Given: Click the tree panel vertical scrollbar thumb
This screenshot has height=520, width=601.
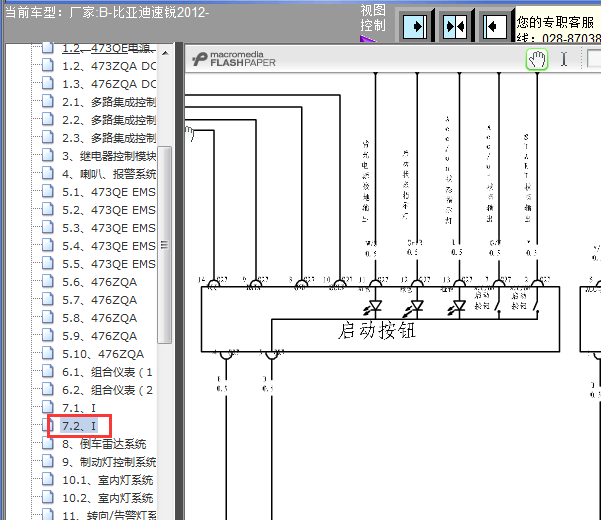Looking at the screenshot, I should pos(164,245).
